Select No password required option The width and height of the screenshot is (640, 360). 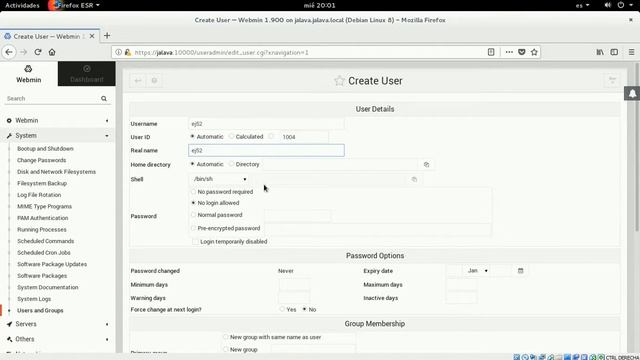(x=193, y=191)
